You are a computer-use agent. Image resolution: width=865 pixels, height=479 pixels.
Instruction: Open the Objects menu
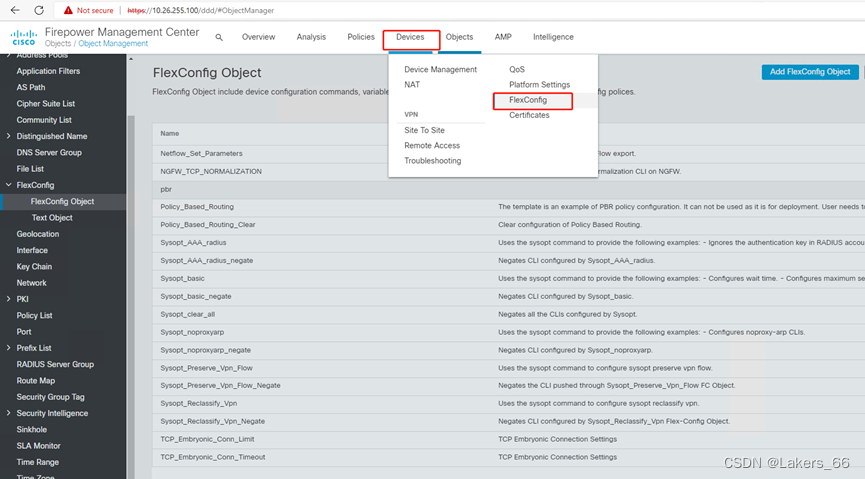pyautogui.click(x=460, y=37)
